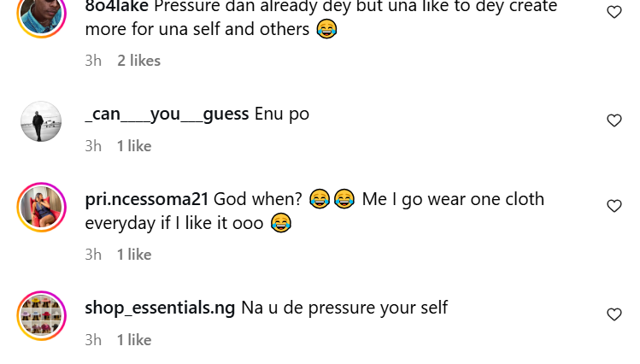View the "2 likes" list on 8o4lake's comment
The height and width of the screenshot is (364, 640).
[138, 61]
